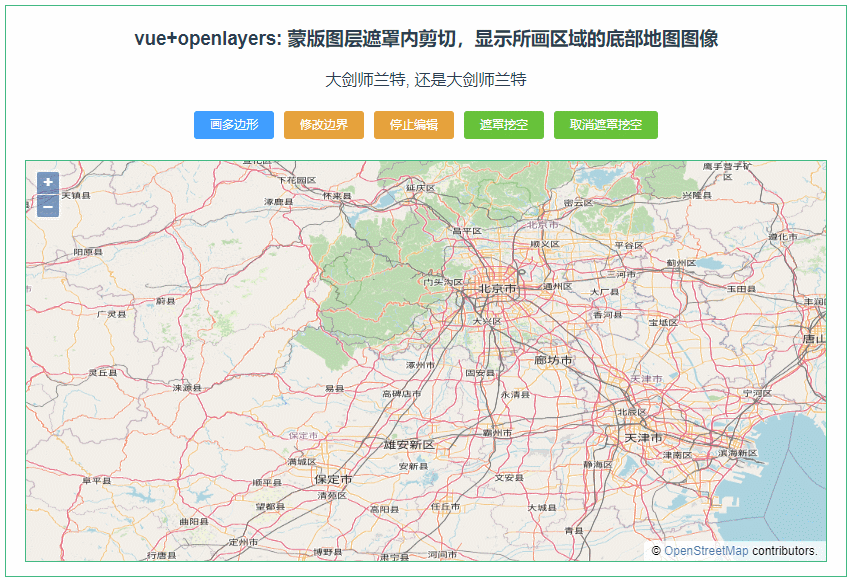Zoom out using the map's minus control
Image resolution: width=849 pixels, height=578 pixels.
click(x=46, y=208)
